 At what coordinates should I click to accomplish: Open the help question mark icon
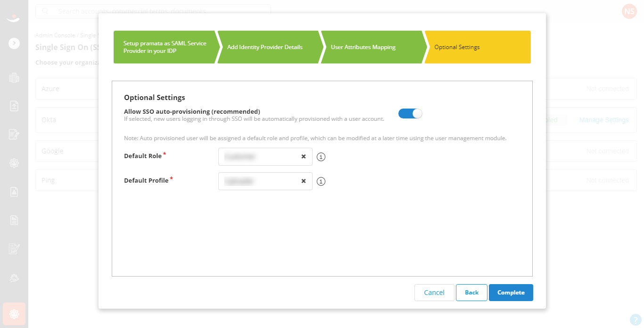pyautogui.click(x=635, y=319)
